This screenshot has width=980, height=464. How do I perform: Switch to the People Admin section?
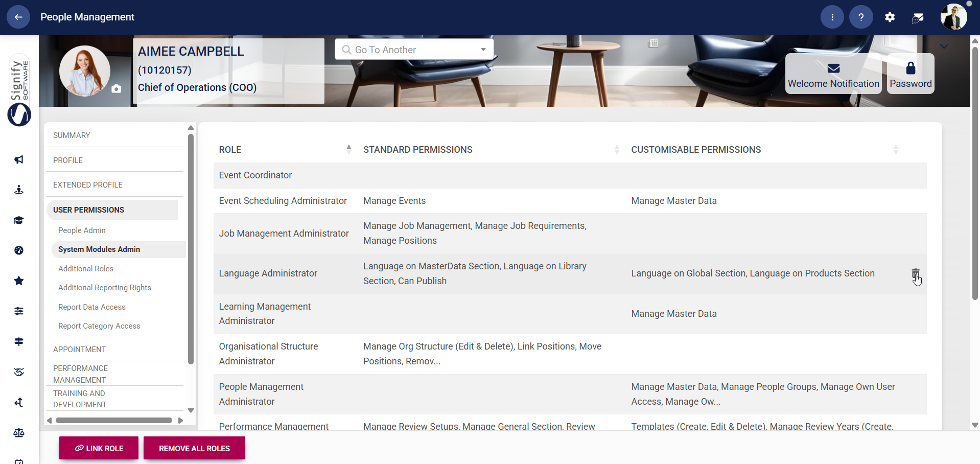[82, 230]
